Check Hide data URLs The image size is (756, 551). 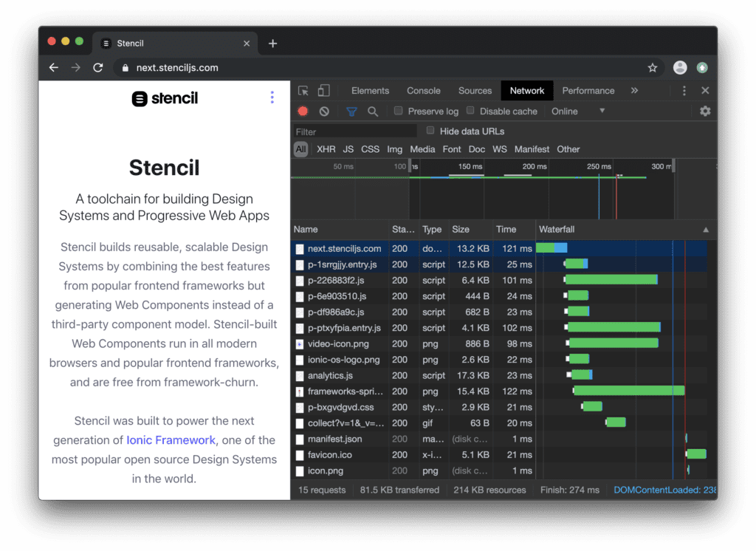(x=430, y=131)
